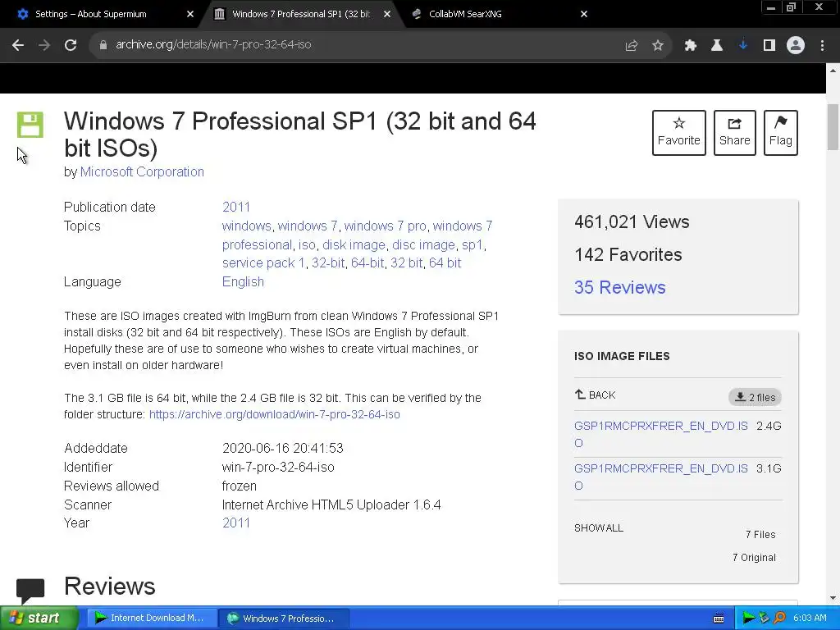Click the green floppy disk software icon
The width and height of the screenshot is (840, 630).
click(30, 125)
